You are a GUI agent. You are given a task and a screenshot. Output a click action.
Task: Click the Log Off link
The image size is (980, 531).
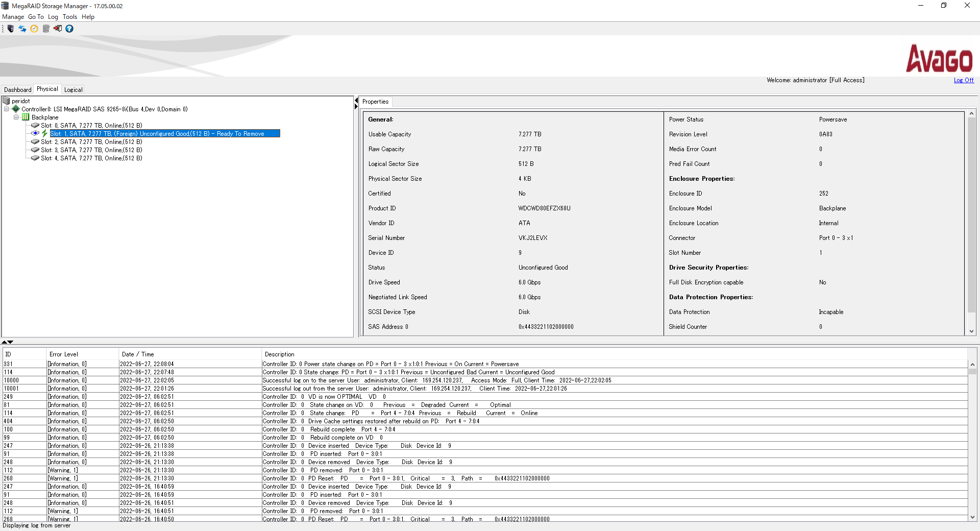964,80
